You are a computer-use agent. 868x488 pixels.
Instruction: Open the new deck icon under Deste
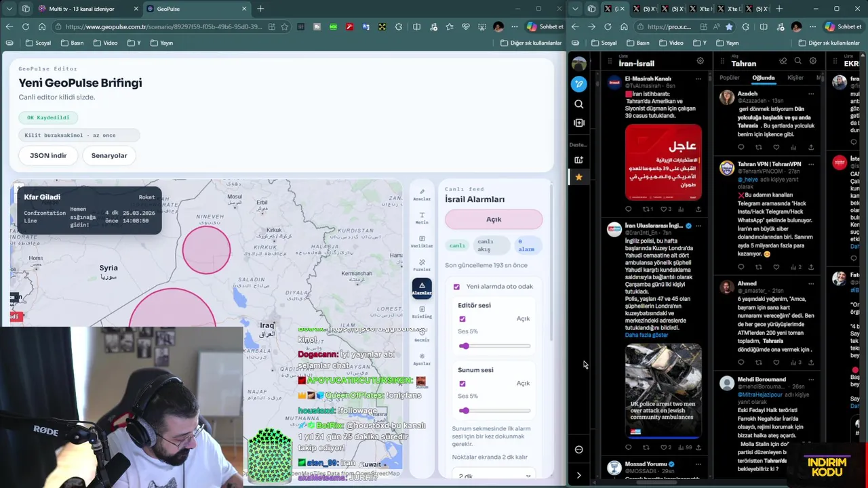(x=578, y=160)
